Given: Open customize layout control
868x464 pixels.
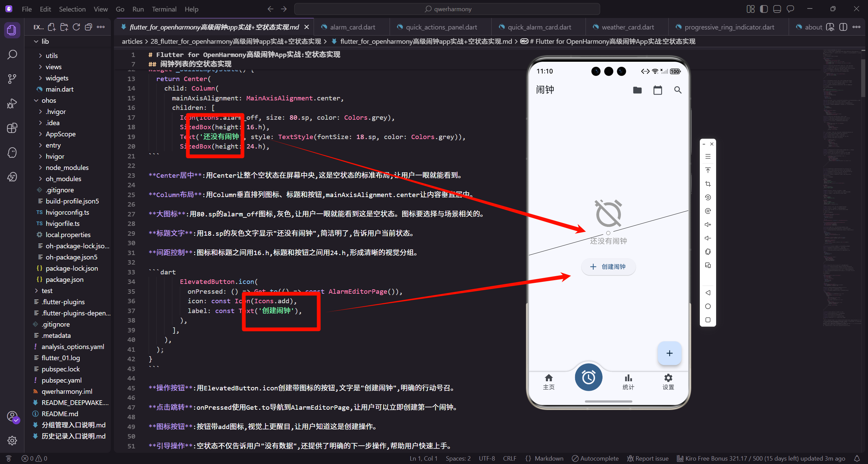Looking at the screenshot, I should [x=751, y=9].
